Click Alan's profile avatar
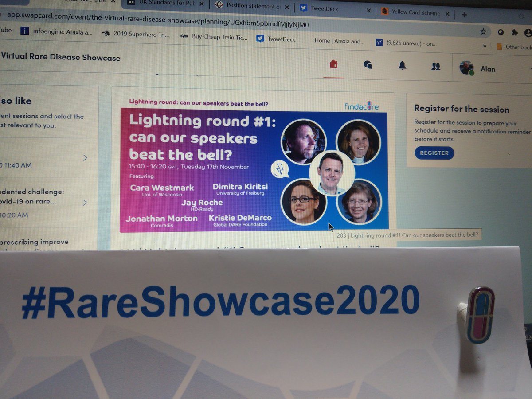Screen dimensions: 532x399 click(466, 68)
